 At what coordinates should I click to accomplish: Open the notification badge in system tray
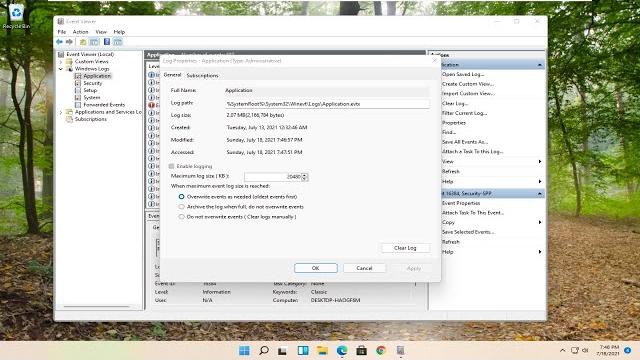[x=628, y=350]
